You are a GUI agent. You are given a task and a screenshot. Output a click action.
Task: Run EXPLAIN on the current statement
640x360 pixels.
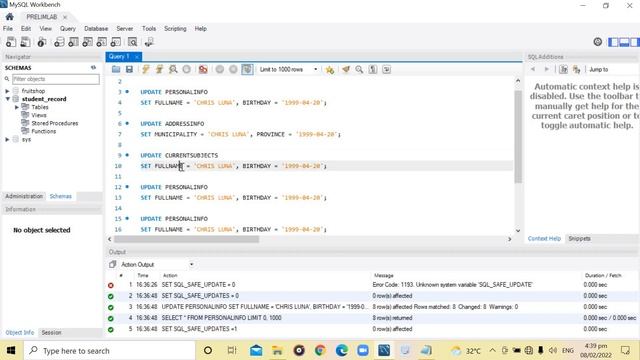click(173, 69)
